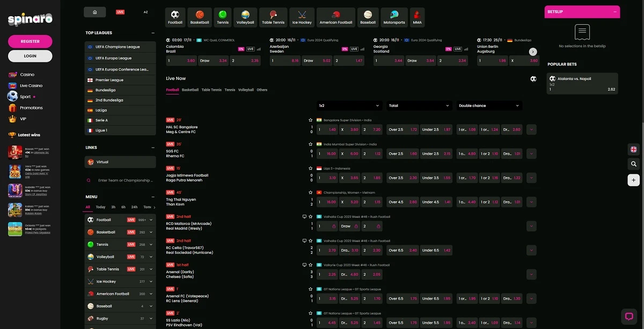
Task: Open the live chat support bubble
Action: pyautogui.click(x=628, y=316)
